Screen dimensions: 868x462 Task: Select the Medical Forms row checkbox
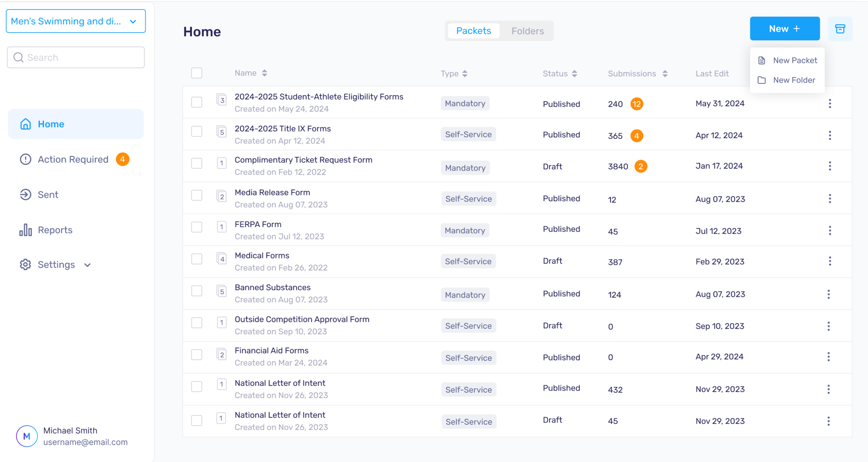196,259
